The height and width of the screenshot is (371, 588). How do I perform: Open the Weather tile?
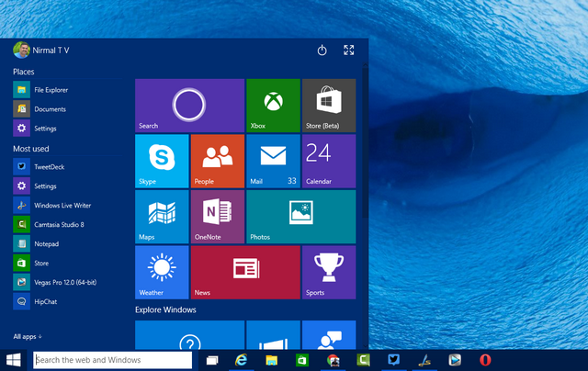162,273
